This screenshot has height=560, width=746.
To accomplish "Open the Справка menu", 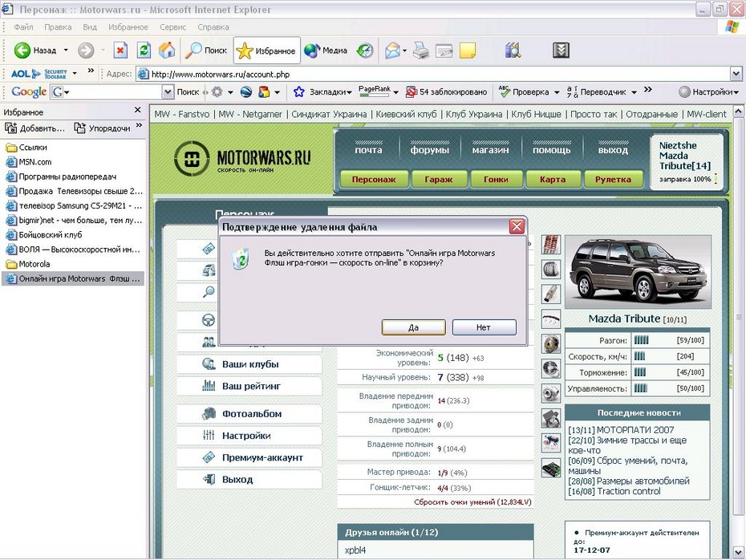I will [x=213, y=27].
